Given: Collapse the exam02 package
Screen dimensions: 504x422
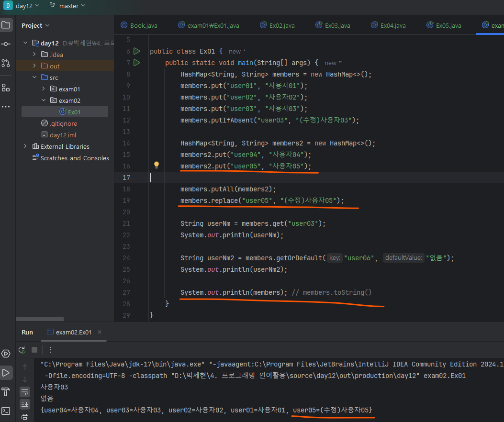Looking at the screenshot, I should pyautogui.click(x=44, y=100).
